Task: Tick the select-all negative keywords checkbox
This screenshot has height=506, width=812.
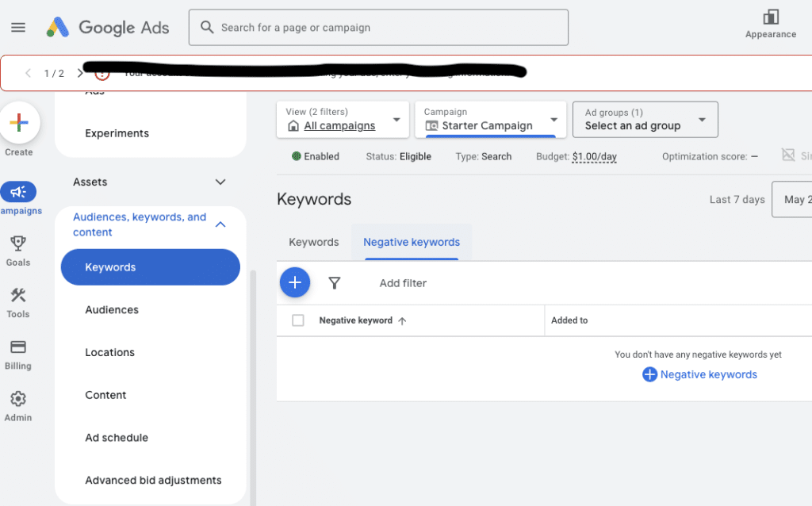Action: (298, 320)
